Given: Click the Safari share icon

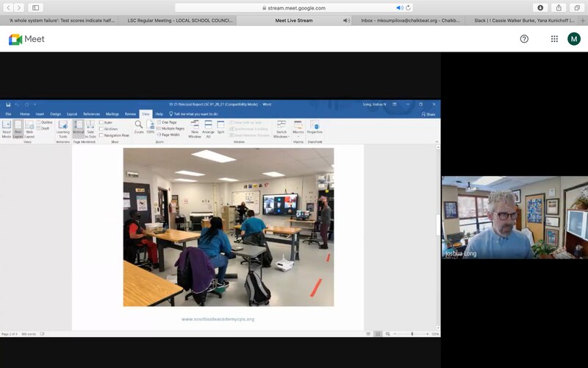Looking at the screenshot, I should pos(558,7).
